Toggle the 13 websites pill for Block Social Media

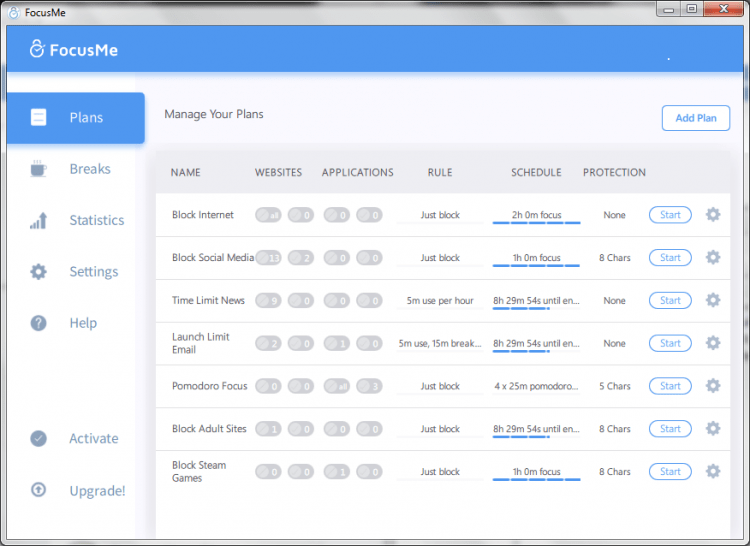tap(268, 258)
